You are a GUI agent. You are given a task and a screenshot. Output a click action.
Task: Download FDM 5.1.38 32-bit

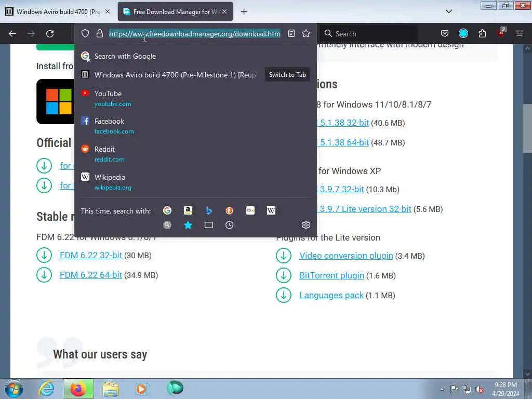343,123
